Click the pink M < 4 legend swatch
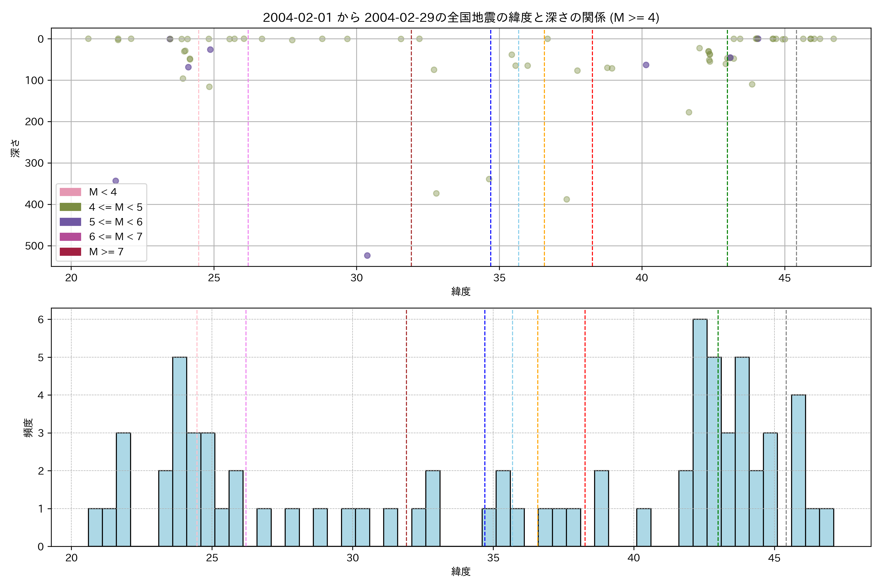 (x=70, y=192)
